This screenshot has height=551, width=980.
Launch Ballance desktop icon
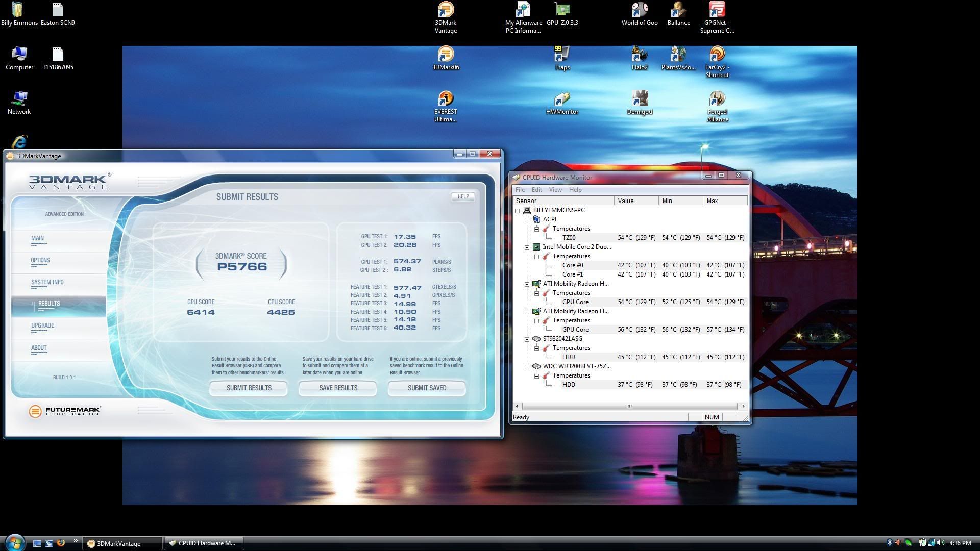pos(678,14)
